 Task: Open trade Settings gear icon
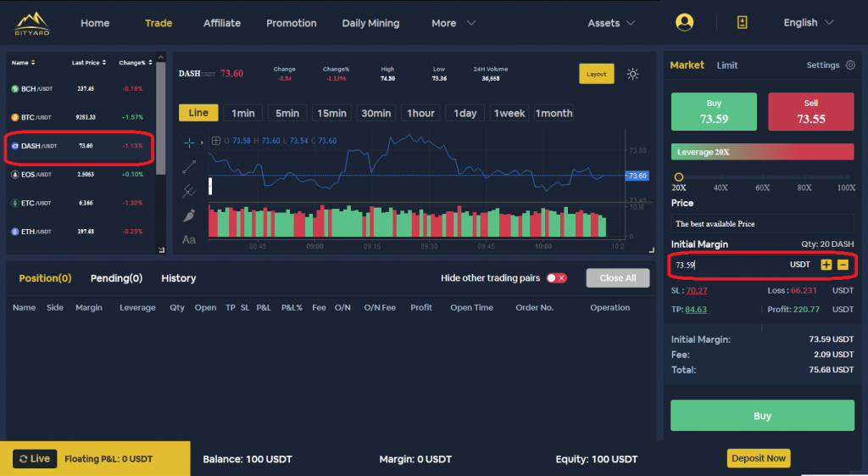tap(850, 65)
